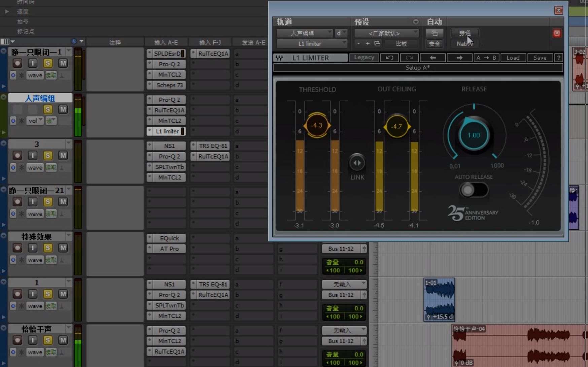Toggle input monitoring on track 恰恰干声
This screenshot has height=367, width=588.
point(32,340)
